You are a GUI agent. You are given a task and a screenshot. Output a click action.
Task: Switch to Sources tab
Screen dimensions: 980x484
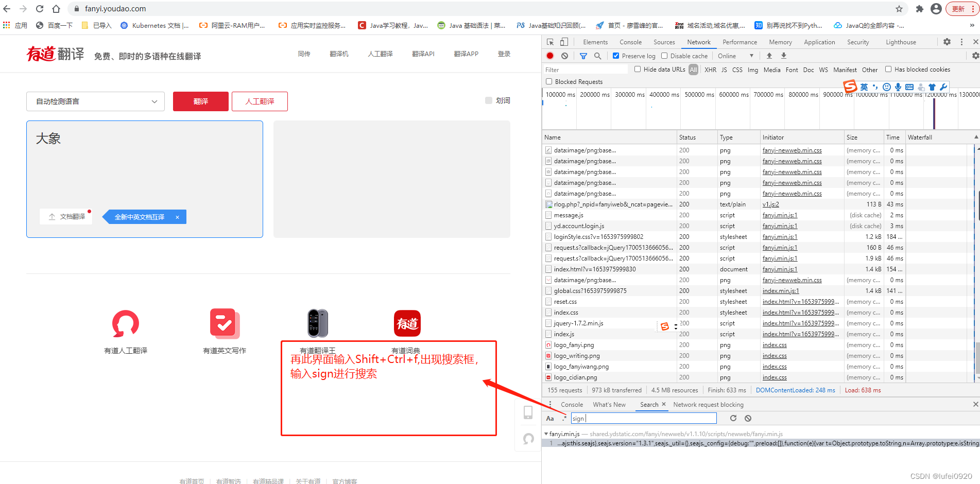click(664, 42)
